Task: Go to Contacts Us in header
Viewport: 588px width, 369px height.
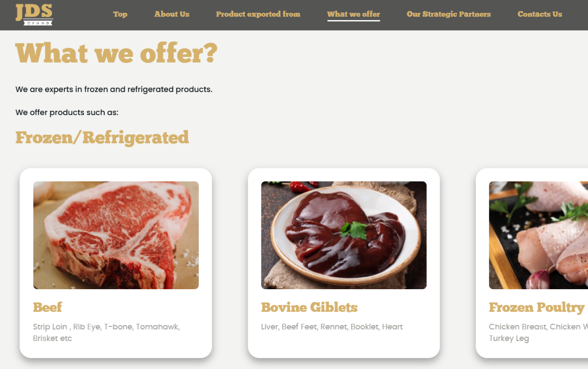Action: click(x=540, y=14)
